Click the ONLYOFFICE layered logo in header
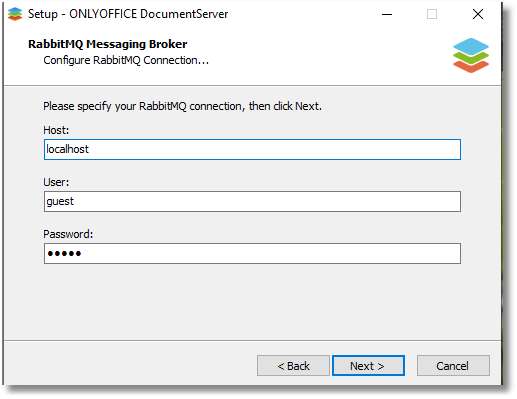517x399 pixels. point(471,55)
